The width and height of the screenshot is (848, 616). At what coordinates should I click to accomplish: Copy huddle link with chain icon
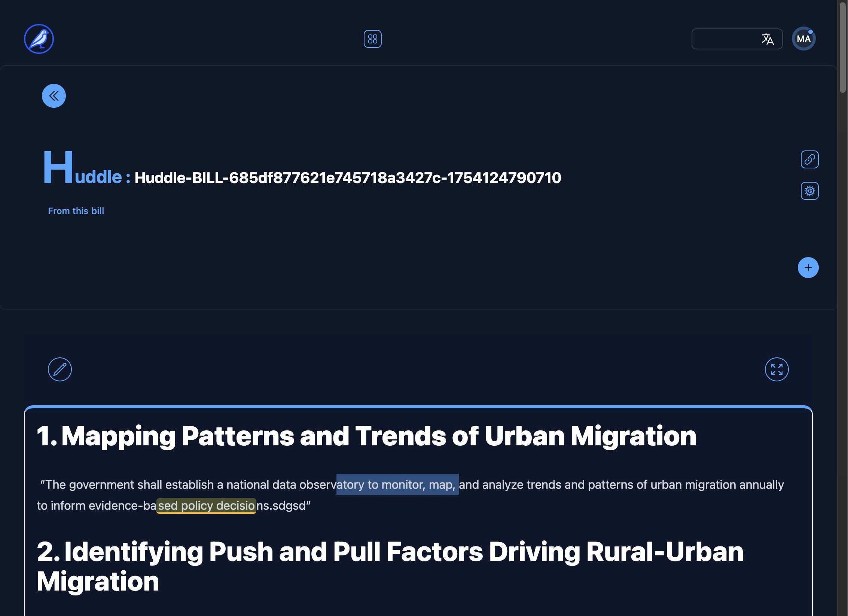[809, 159]
